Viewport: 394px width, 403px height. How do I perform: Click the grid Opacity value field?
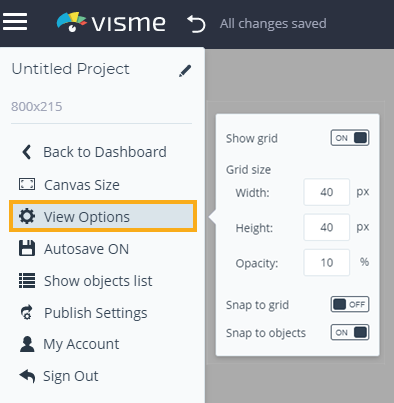pyautogui.click(x=327, y=263)
